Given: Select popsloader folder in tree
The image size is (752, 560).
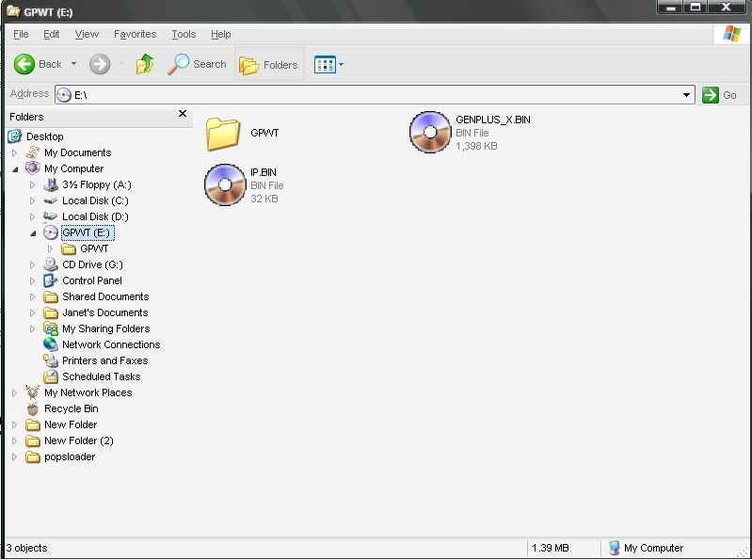Looking at the screenshot, I should tap(70, 456).
